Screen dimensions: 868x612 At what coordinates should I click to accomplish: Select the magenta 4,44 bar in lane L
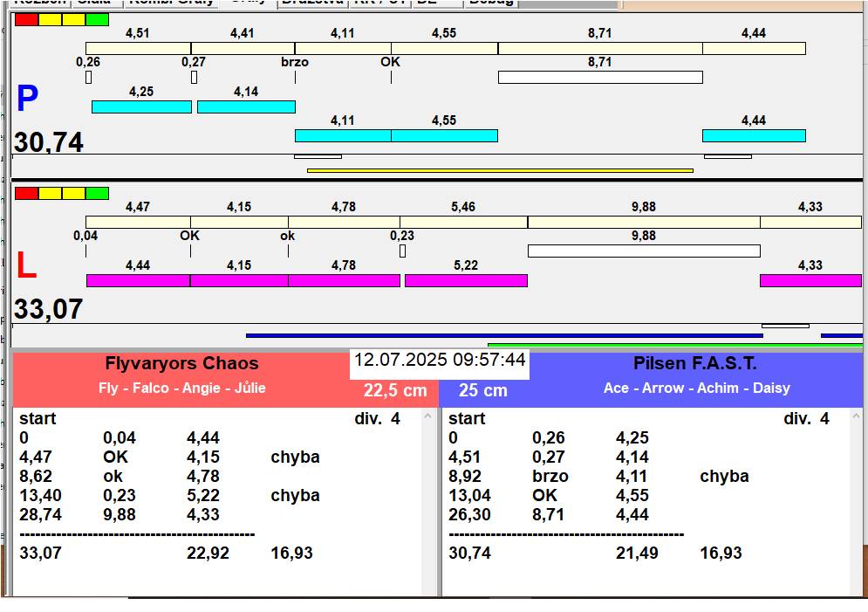[x=139, y=281]
